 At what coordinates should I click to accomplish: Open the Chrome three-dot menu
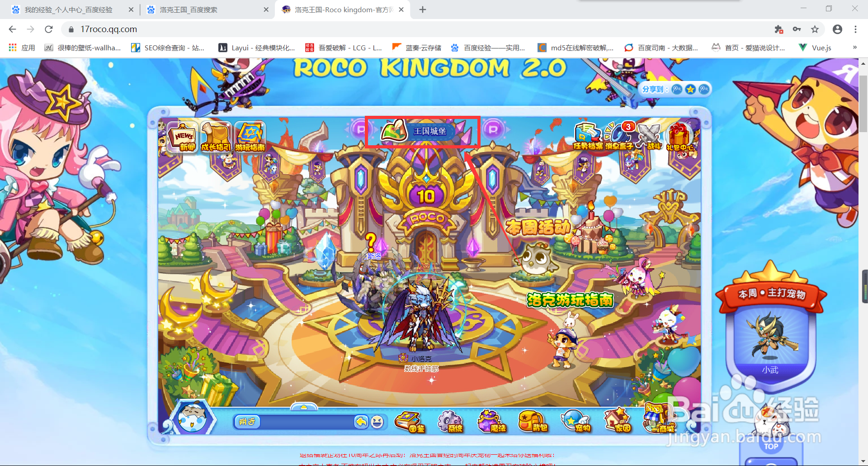click(x=855, y=29)
